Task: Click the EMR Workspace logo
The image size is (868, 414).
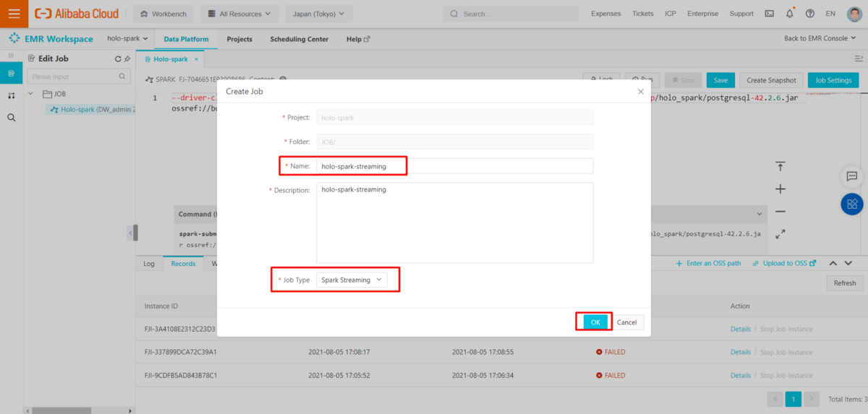Action: 51,39
